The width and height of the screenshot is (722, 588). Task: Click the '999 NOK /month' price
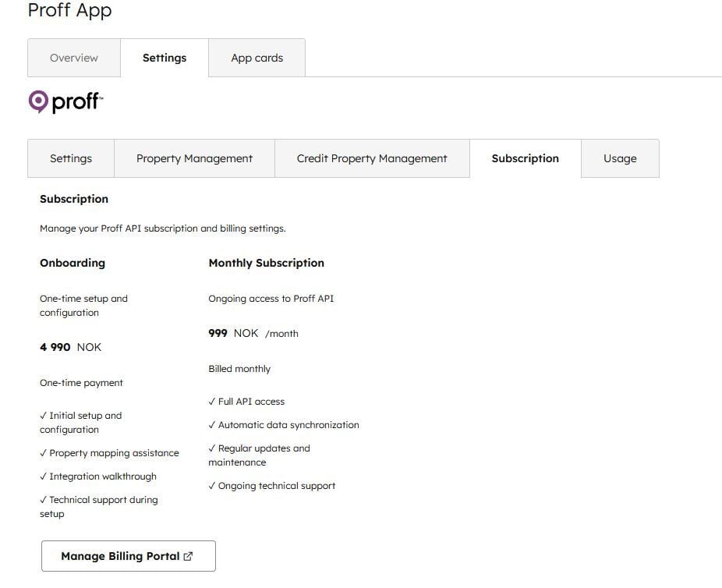coord(253,333)
